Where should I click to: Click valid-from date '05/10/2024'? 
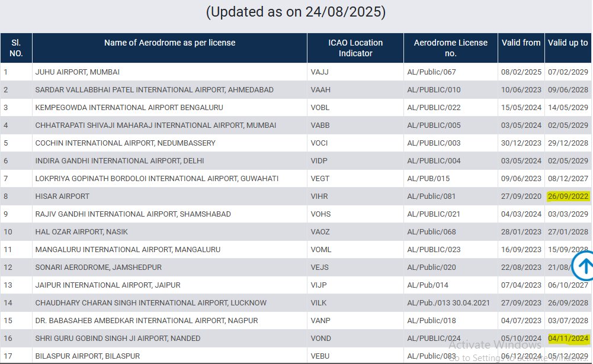(x=521, y=339)
